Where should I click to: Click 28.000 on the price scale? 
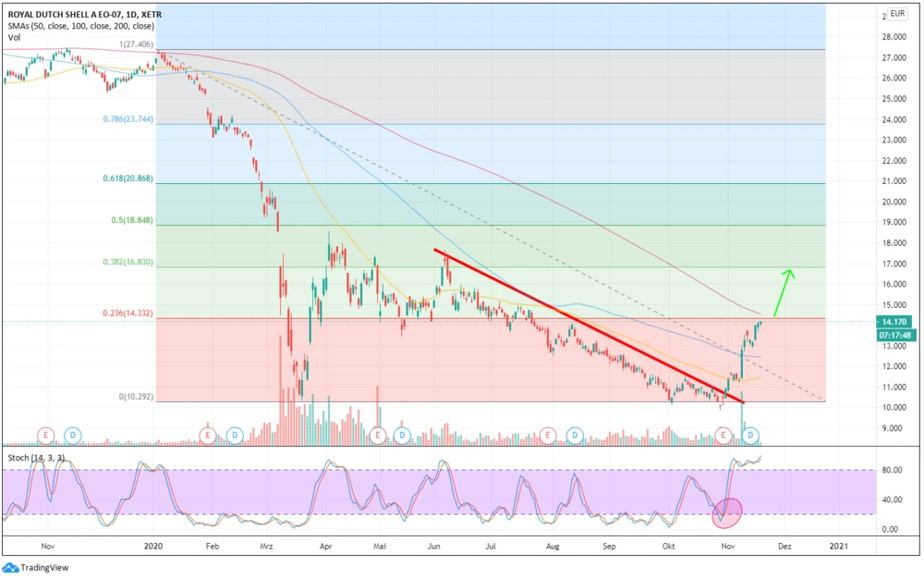[x=894, y=37]
